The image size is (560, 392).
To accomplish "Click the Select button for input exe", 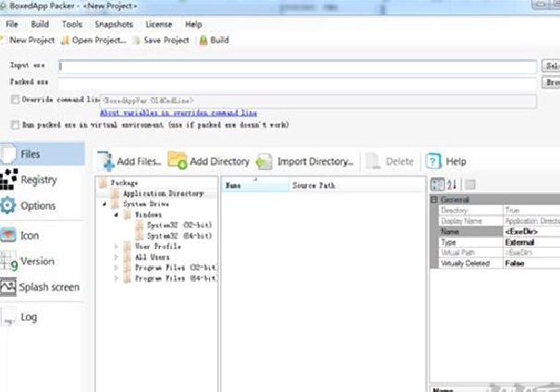I will [x=551, y=66].
